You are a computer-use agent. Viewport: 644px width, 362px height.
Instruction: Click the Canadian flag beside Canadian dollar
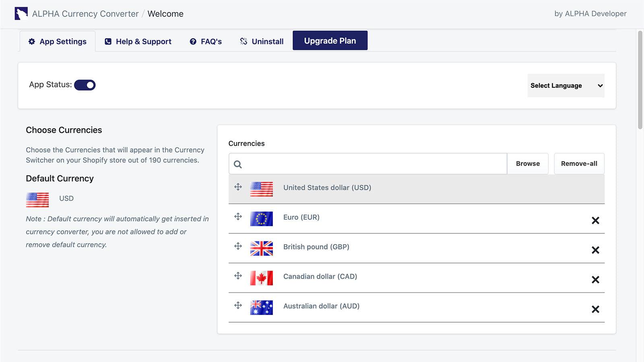262,278
